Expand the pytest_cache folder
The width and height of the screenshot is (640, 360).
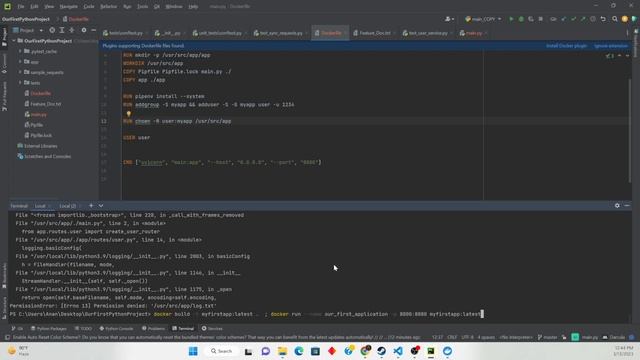pos(20,51)
